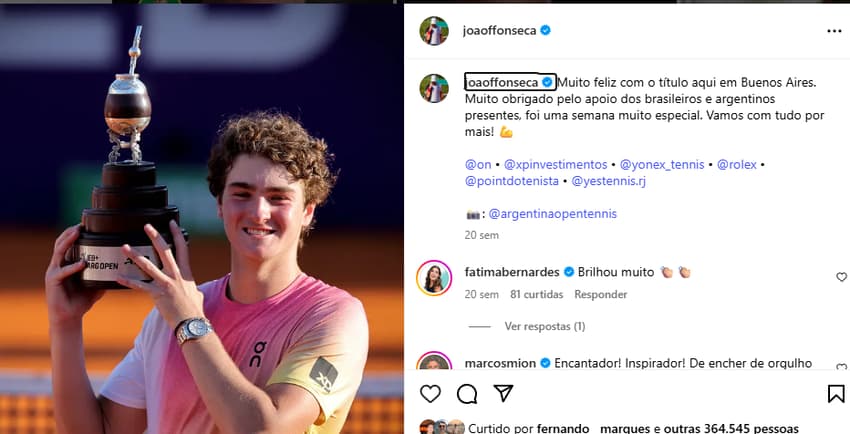This screenshot has width=850, height=434.
Task: Like marcosmion comment heart
Action: click(x=841, y=367)
